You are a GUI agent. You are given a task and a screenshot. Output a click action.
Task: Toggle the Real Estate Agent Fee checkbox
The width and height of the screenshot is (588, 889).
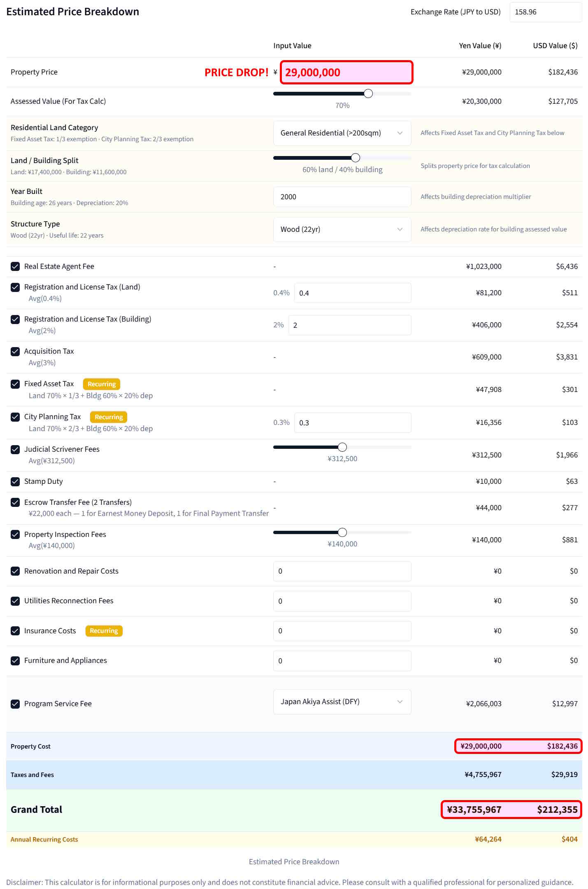pos(15,266)
